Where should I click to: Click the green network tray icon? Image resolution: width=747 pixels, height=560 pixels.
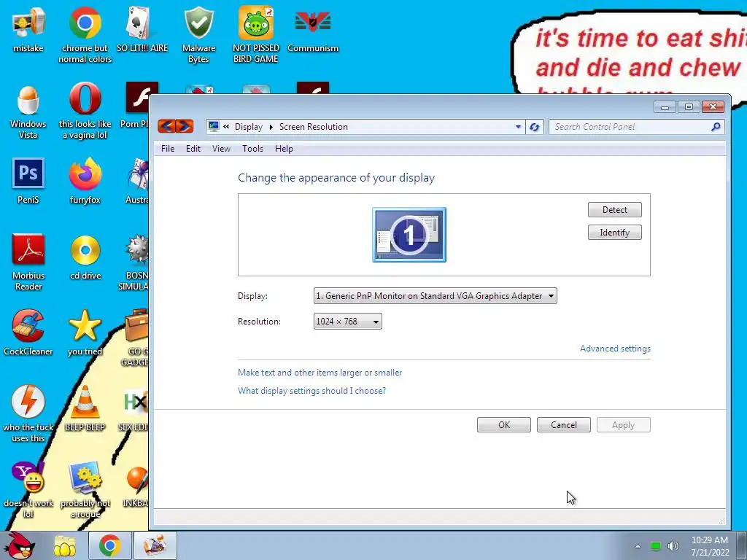point(656,546)
